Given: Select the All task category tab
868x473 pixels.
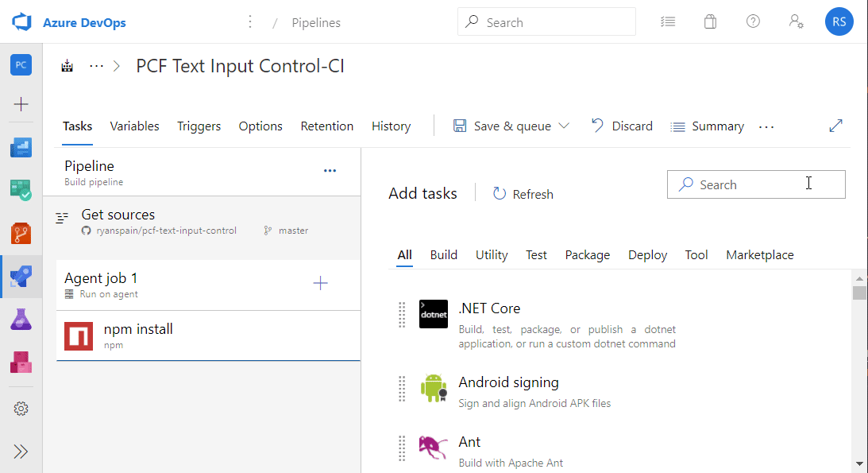Looking at the screenshot, I should click(405, 255).
